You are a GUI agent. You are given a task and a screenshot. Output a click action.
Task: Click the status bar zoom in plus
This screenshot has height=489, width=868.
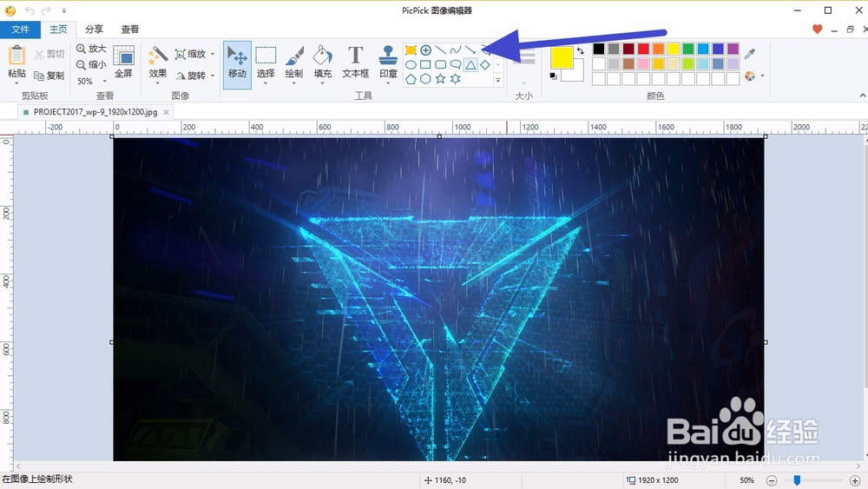[855, 480]
